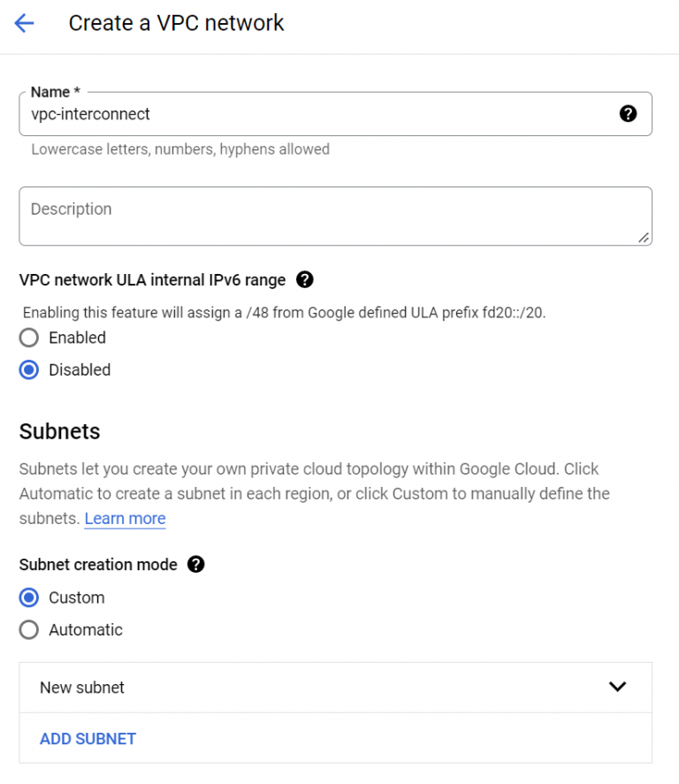Click the Name input field

point(336,113)
